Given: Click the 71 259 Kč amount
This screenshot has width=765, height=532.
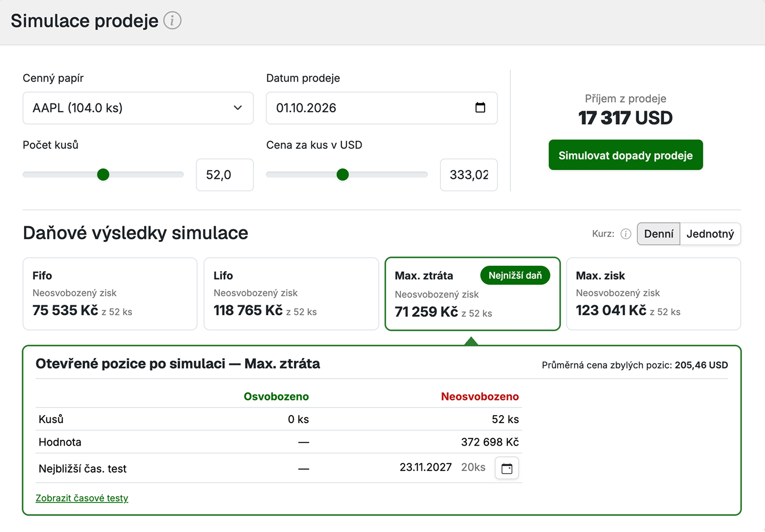Looking at the screenshot, I should 426,312.
